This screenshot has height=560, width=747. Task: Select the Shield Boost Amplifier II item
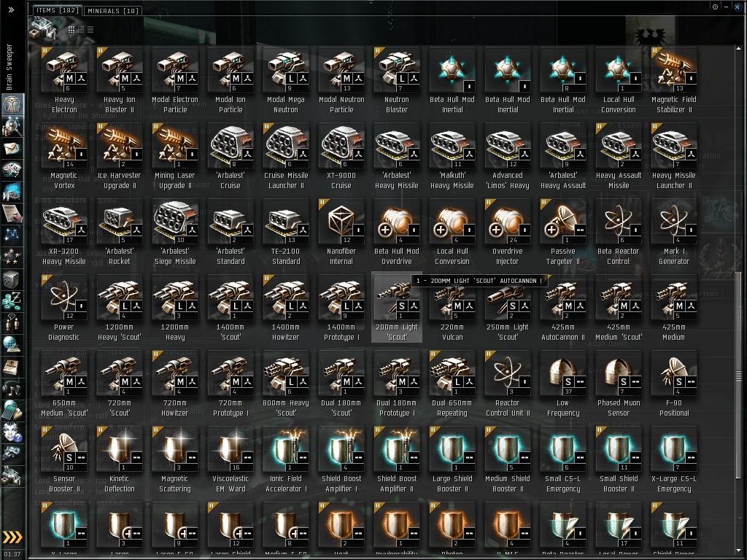click(x=396, y=460)
